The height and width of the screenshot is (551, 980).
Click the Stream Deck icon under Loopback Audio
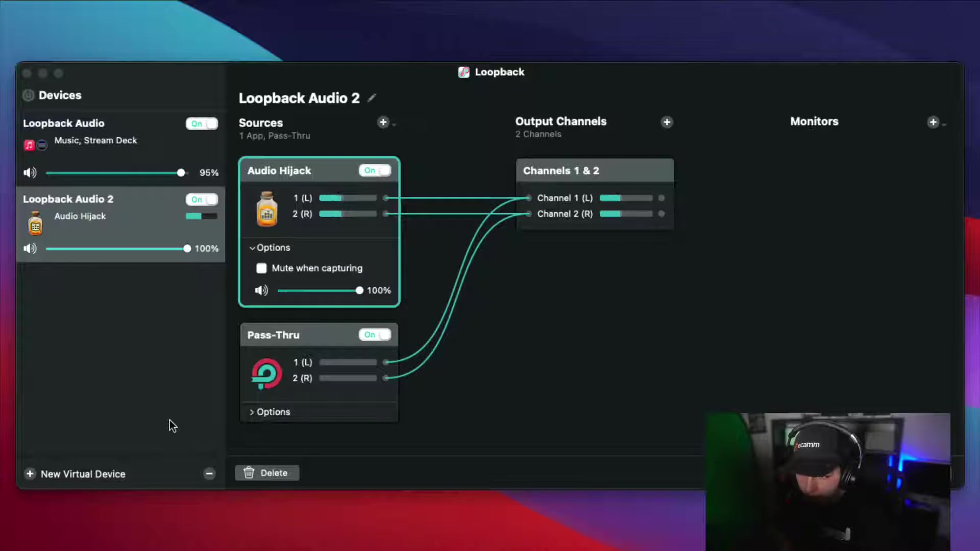(42, 145)
